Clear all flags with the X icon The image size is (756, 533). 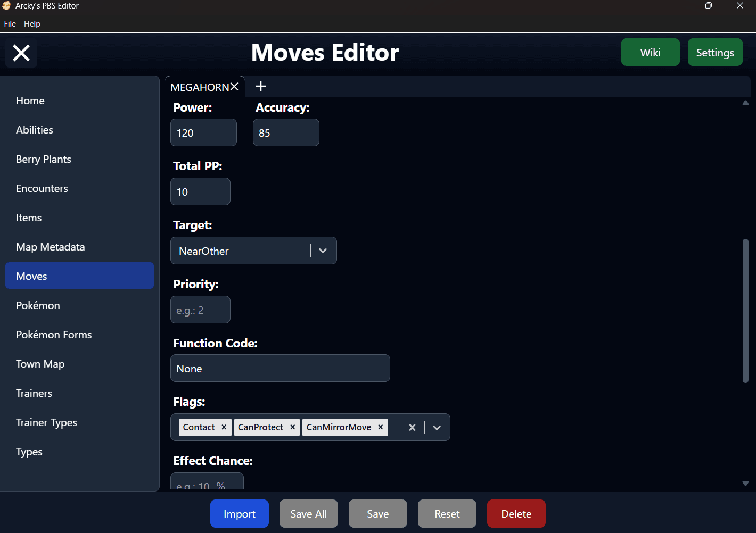[x=412, y=427]
